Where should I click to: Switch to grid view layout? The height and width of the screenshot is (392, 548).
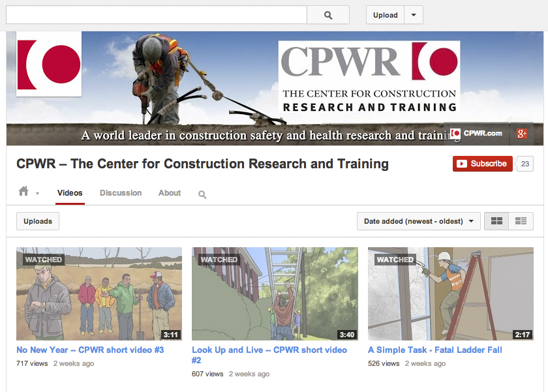496,221
